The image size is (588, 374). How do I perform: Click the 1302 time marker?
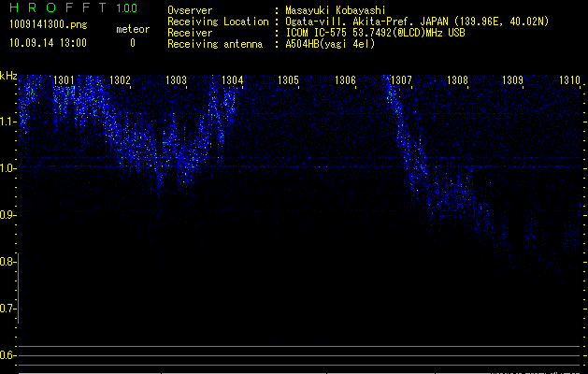click(x=120, y=80)
